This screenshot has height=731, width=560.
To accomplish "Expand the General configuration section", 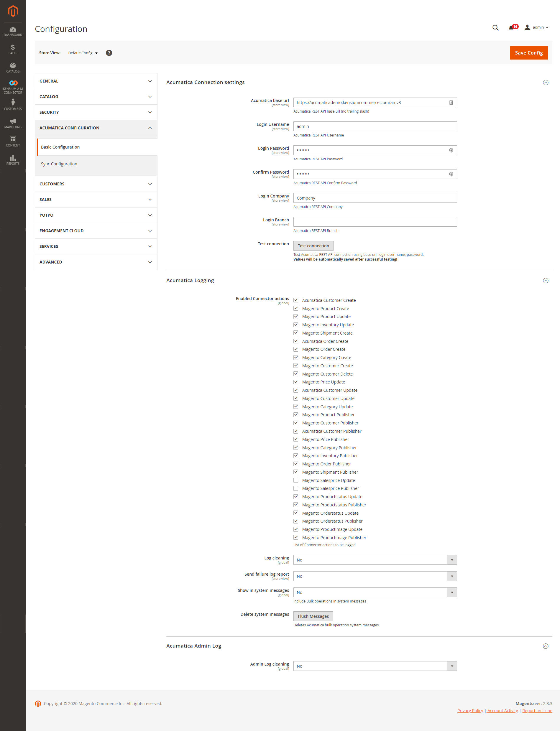I will 96,81.
